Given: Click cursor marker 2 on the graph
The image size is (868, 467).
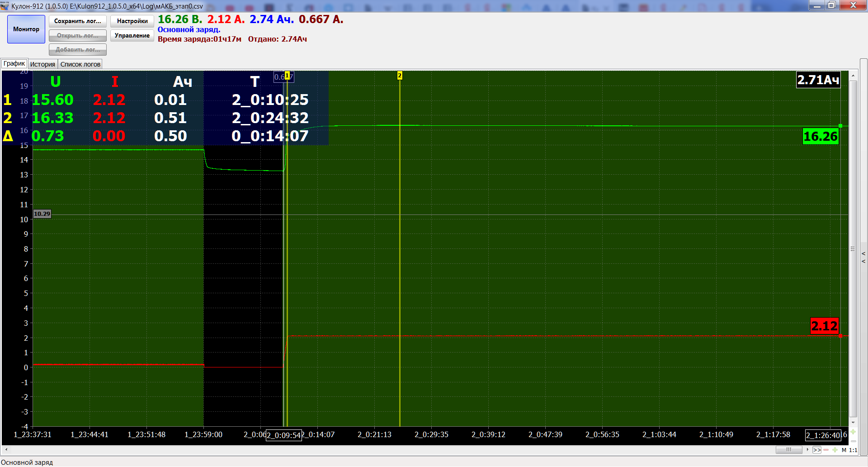Looking at the screenshot, I should tap(400, 76).
